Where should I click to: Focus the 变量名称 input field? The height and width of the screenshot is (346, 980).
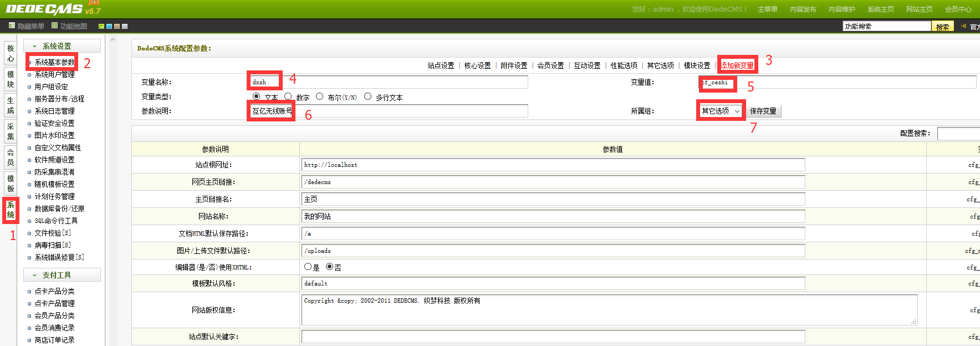pos(389,82)
